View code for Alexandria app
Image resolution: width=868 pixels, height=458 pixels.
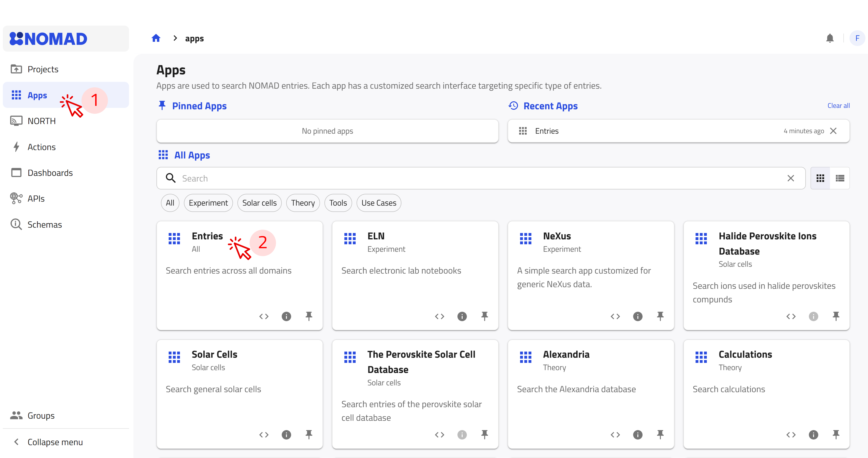click(615, 435)
